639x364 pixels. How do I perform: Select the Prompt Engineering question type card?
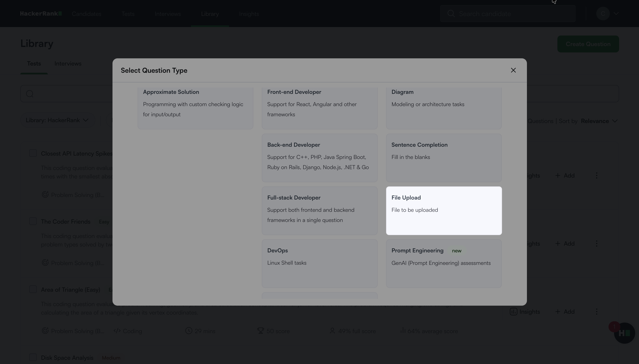pos(443,263)
